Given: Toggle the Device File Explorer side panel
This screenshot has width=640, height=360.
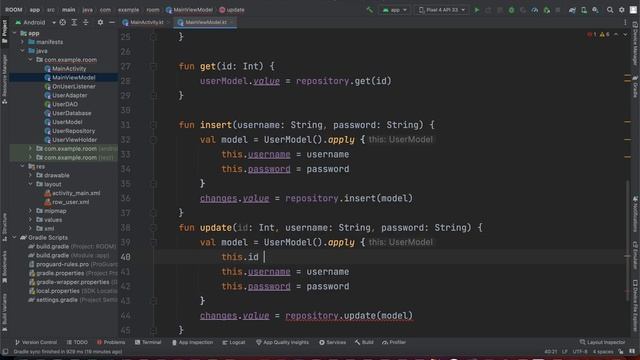Looking at the screenshot, I should coord(635,305).
